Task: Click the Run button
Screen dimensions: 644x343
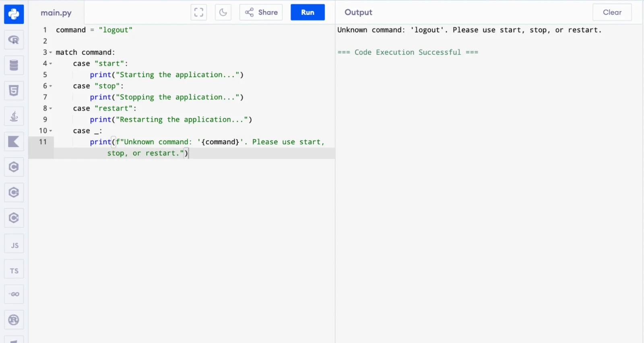Action: tap(308, 12)
